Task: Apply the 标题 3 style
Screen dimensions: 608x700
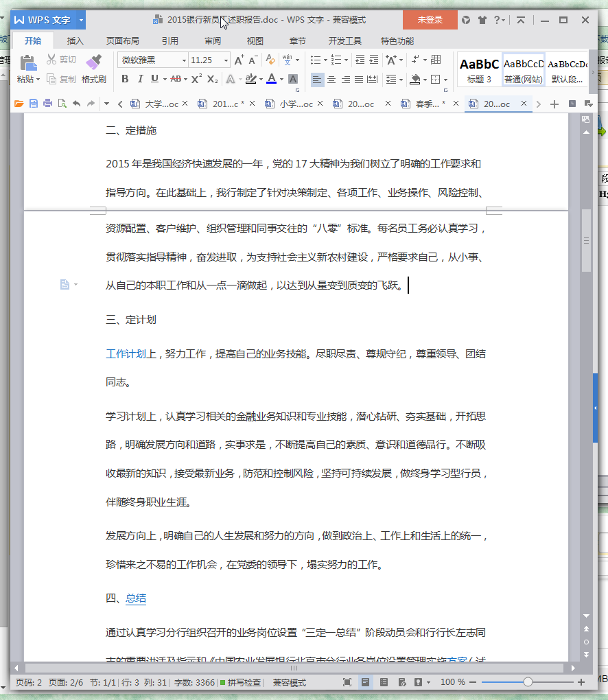Action: point(478,69)
